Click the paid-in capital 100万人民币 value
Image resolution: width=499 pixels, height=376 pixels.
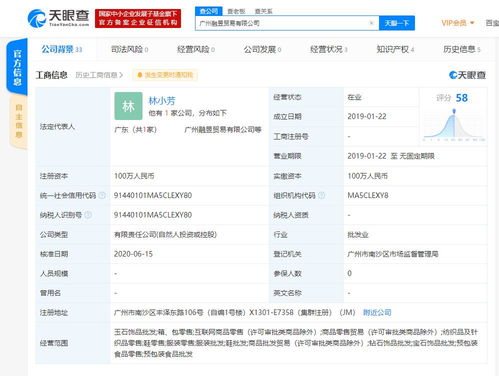click(x=368, y=176)
